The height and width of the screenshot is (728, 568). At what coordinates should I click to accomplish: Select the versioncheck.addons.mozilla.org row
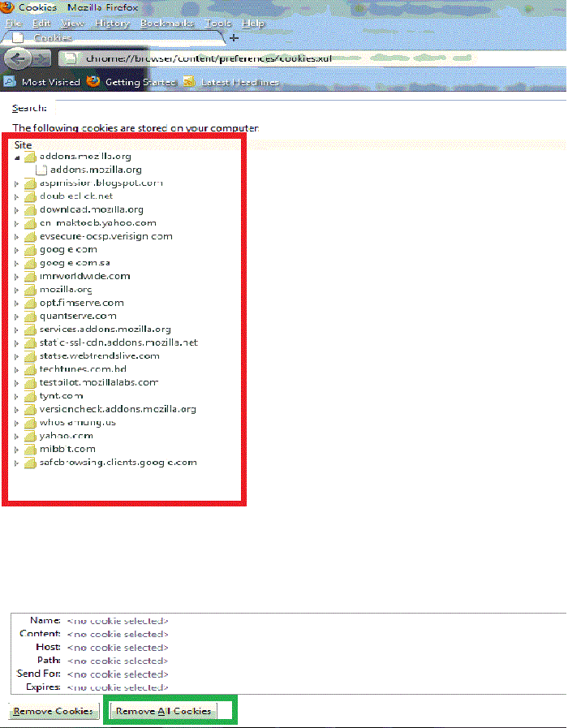point(118,409)
